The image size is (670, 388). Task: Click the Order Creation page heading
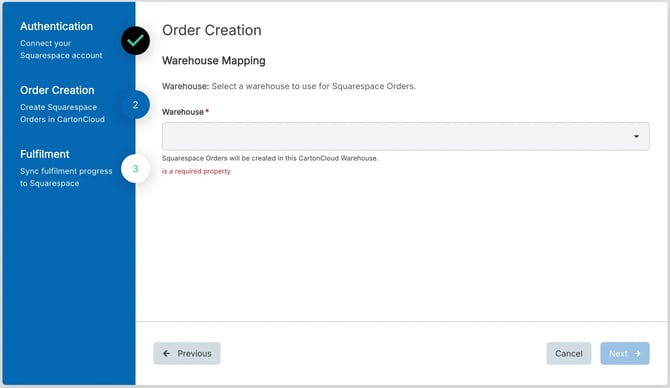(212, 30)
